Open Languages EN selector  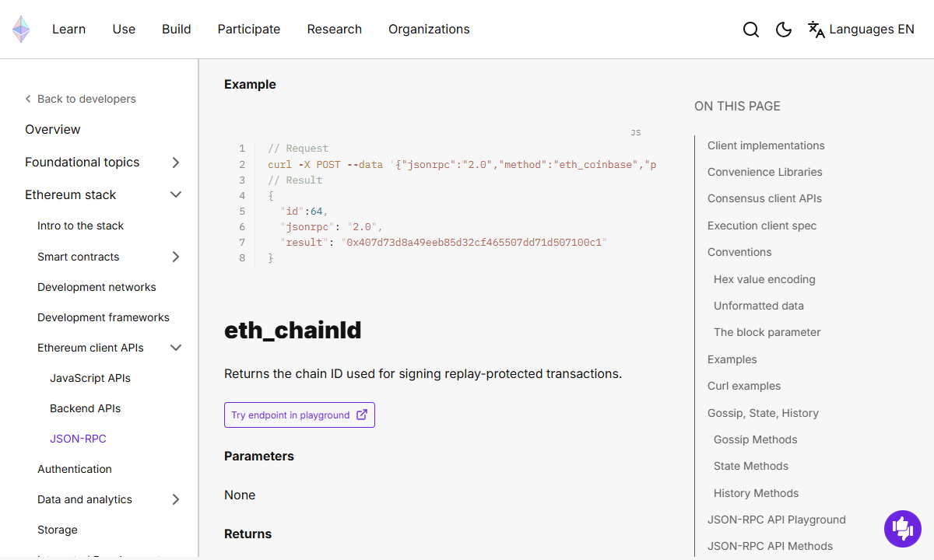[861, 30]
